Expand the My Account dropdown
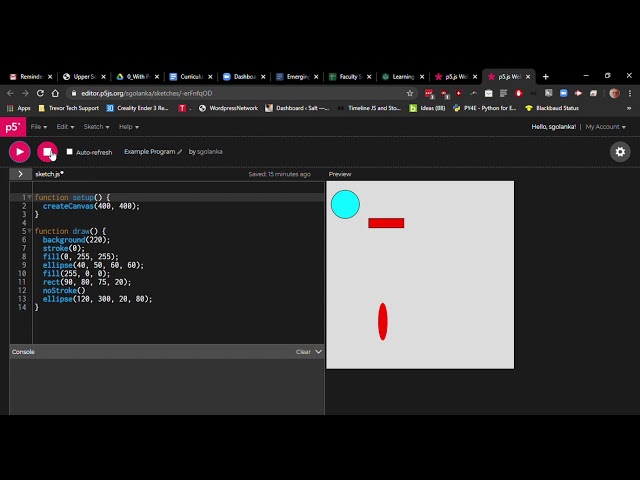This screenshot has height=480, width=640. (x=605, y=127)
